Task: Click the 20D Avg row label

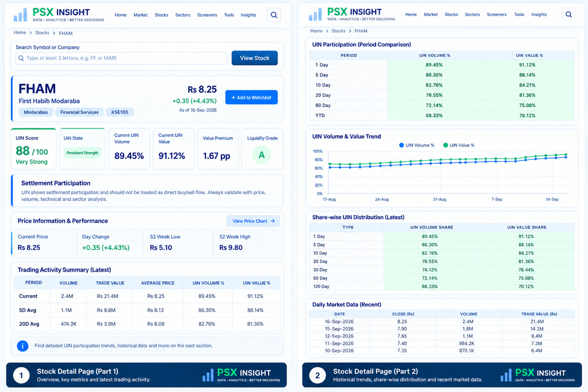Action: tap(29, 324)
